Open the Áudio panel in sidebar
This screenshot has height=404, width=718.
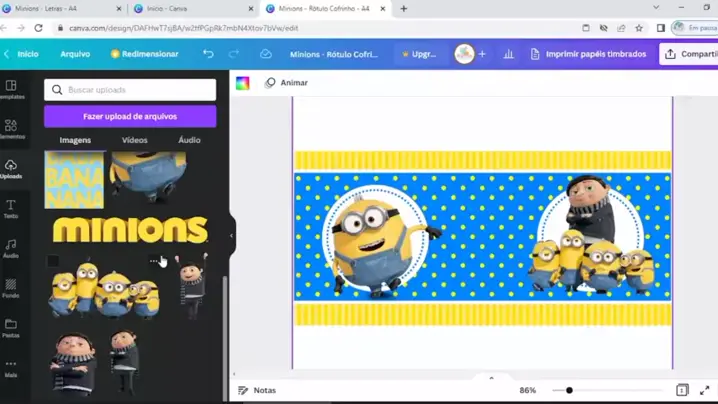(x=11, y=248)
